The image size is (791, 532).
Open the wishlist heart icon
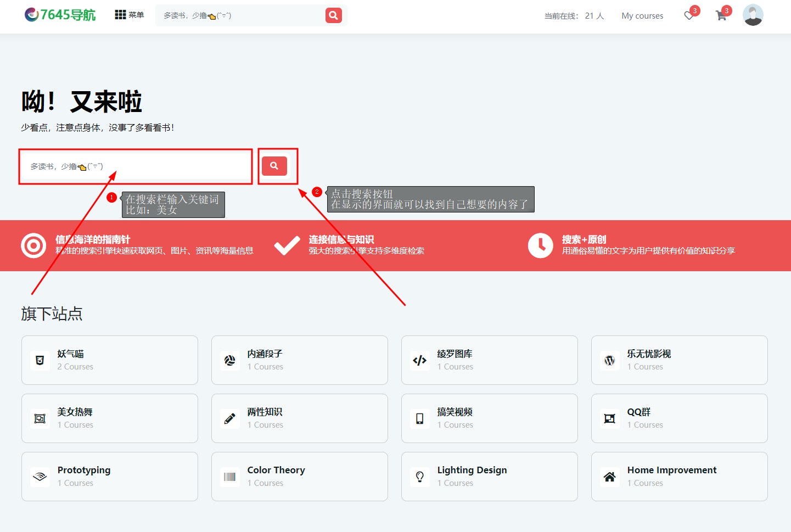coord(689,15)
